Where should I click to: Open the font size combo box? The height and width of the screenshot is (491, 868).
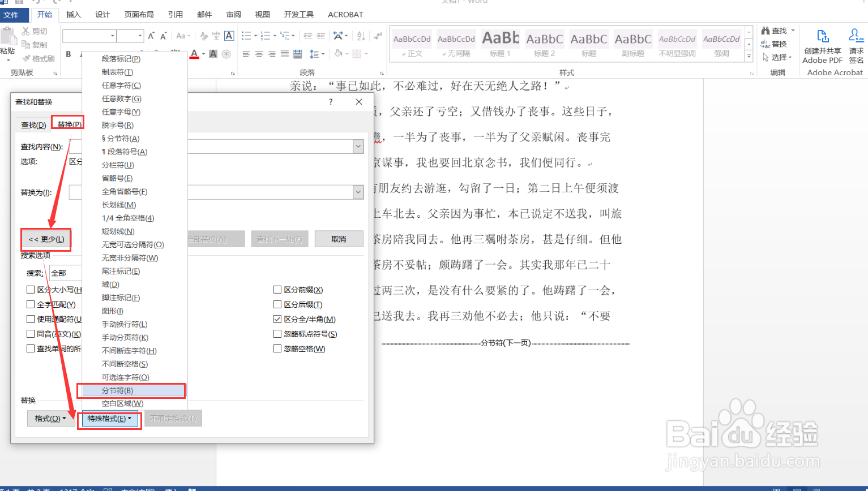point(130,36)
